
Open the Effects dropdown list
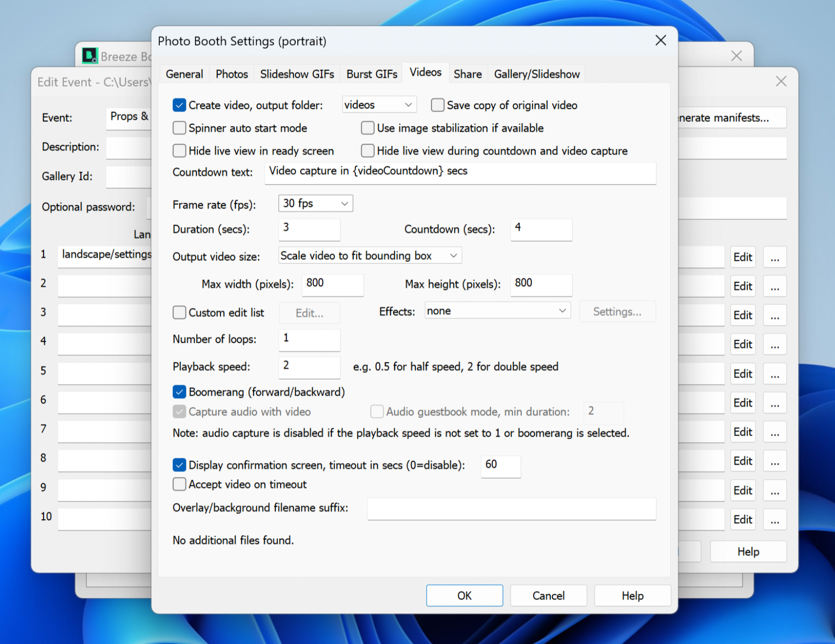coord(497,311)
